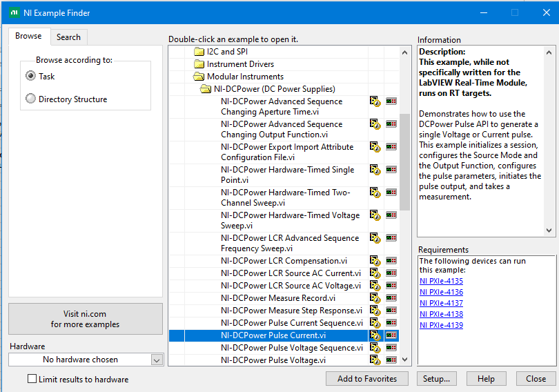Open the NI PXIe-4136 link
The height and width of the screenshot is (392, 559).
(x=442, y=292)
